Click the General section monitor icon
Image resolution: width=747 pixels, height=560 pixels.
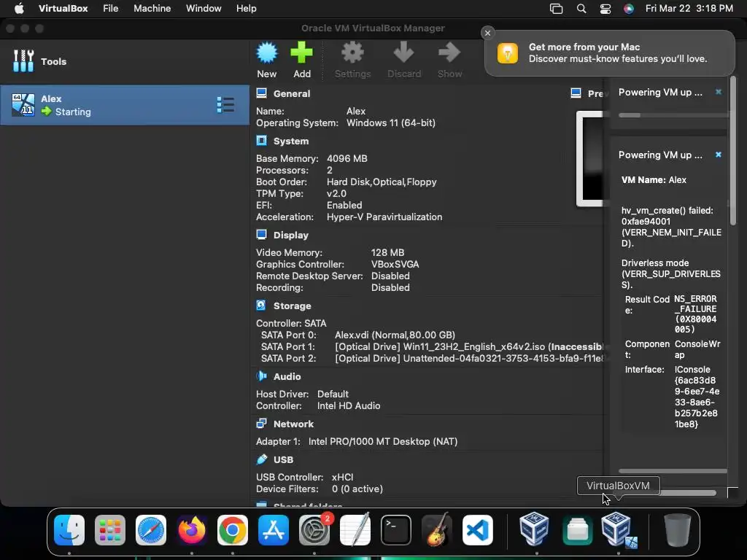262,93
